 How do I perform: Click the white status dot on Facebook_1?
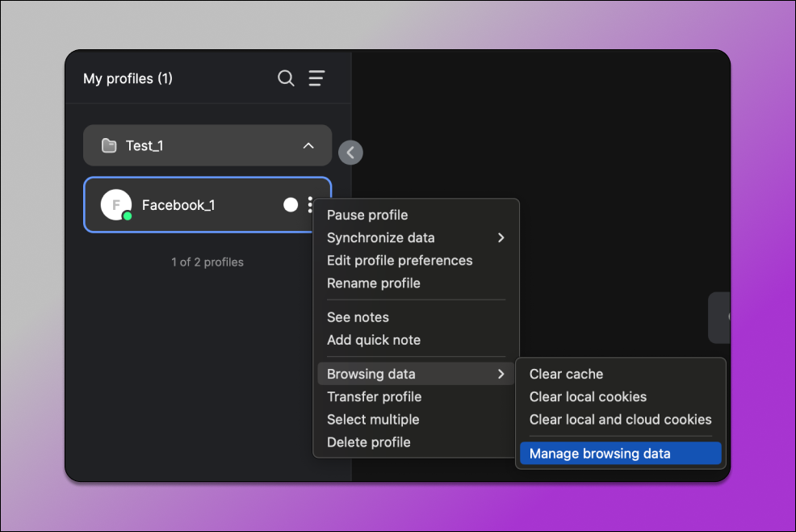[291, 205]
